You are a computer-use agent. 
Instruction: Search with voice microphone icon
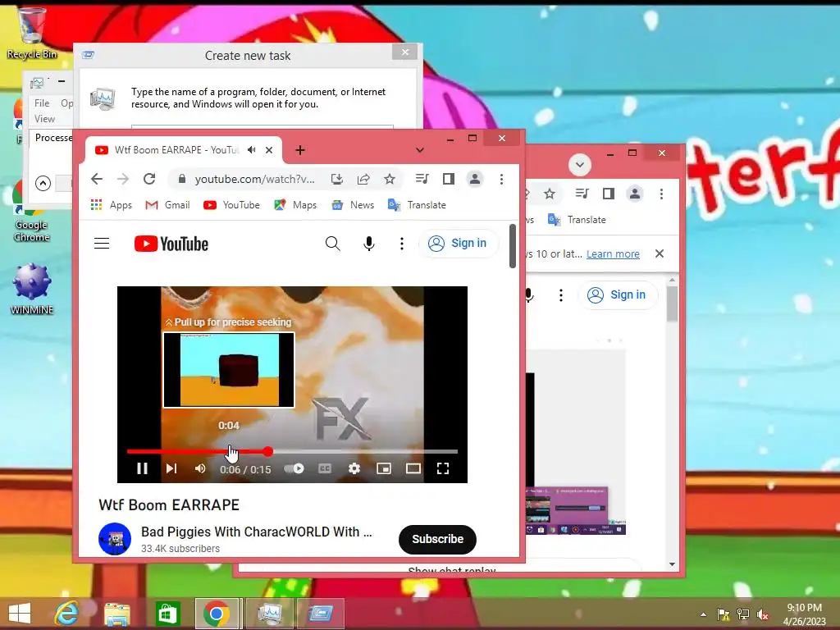click(x=368, y=244)
